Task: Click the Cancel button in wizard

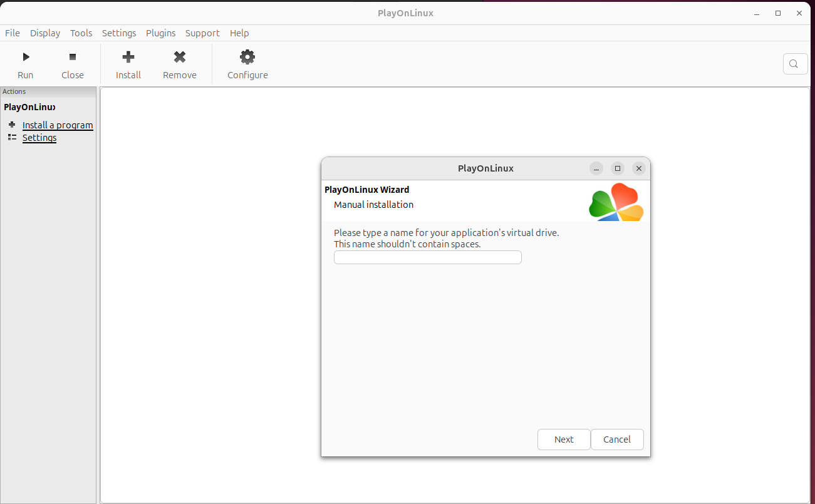Action: (x=617, y=440)
